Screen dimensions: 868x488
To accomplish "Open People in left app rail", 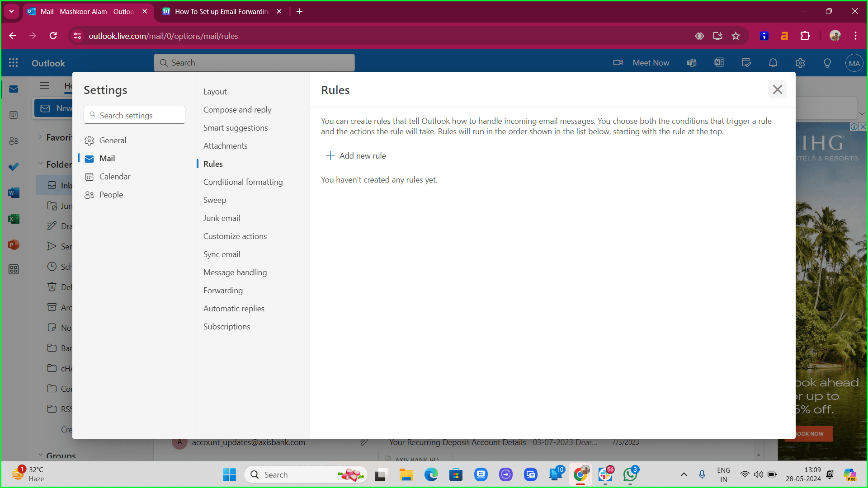I will point(14,141).
